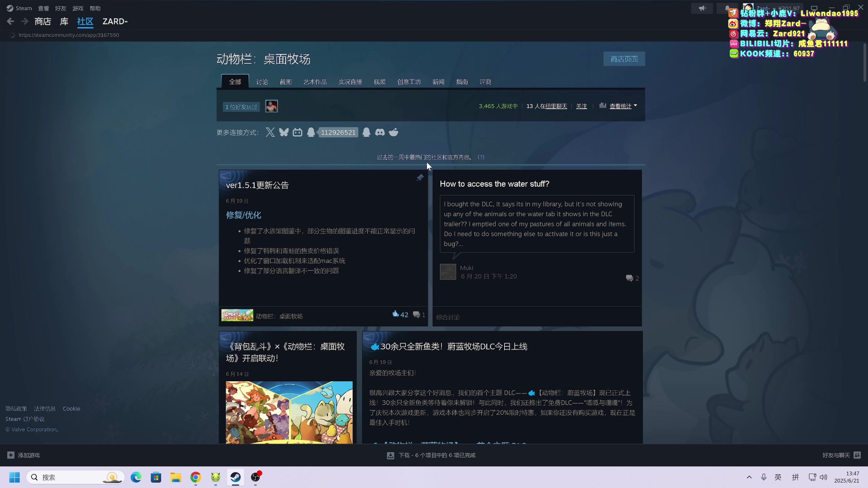This screenshot has height=488, width=868.
Task: Open friends and chat grid icon
Action: [x=857, y=455]
